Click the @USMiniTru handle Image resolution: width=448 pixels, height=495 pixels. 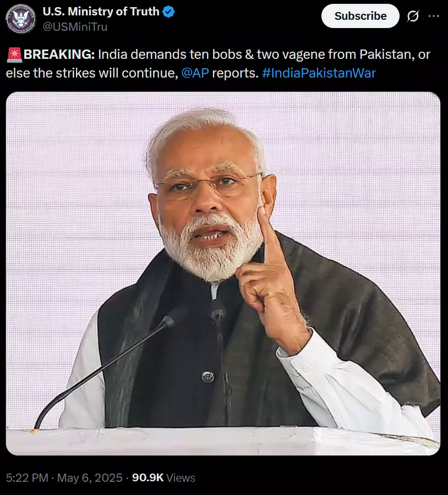click(x=75, y=27)
